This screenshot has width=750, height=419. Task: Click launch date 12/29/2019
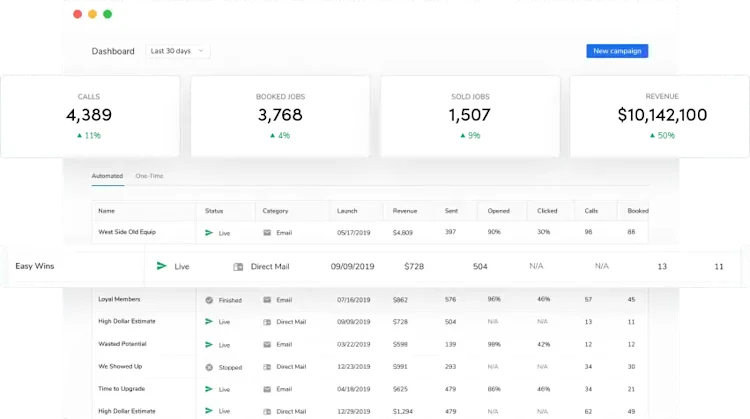tap(353, 411)
